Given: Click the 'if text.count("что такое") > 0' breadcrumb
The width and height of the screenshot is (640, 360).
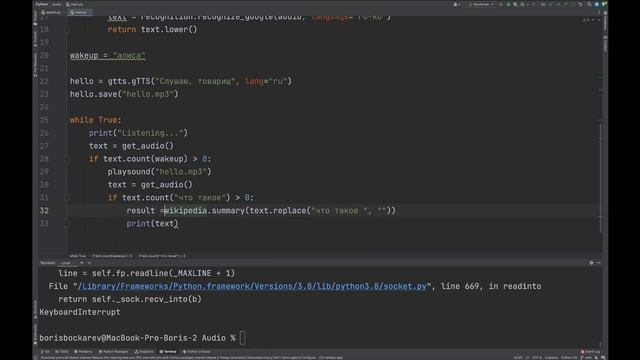Looking at the screenshot, I should [x=162, y=256].
